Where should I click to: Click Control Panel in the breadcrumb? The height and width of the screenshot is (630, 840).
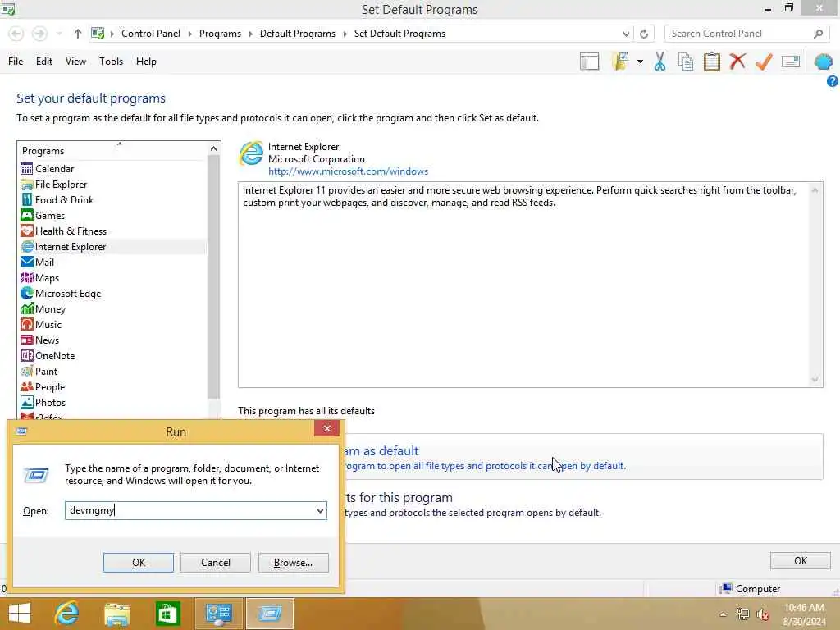point(151,34)
